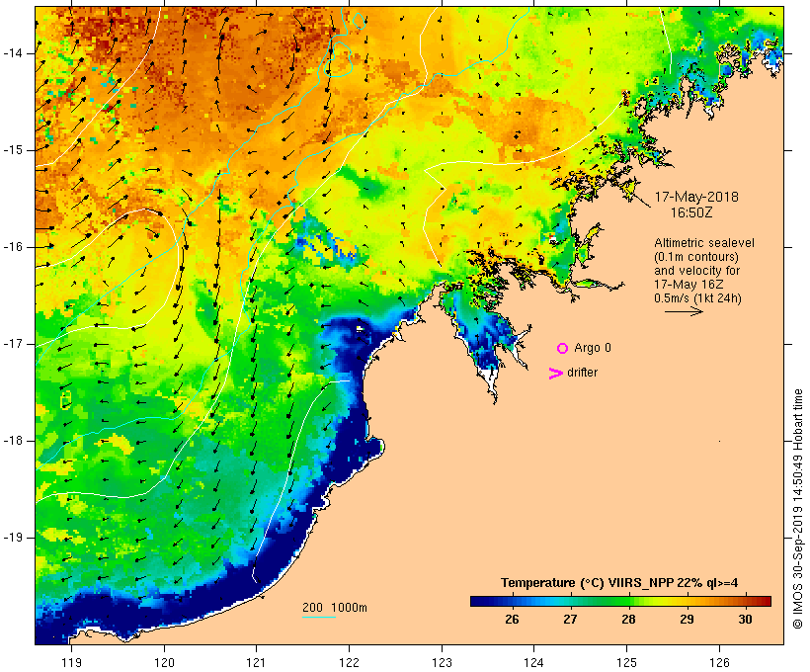Click the latitude axis label -15

tap(13, 150)
